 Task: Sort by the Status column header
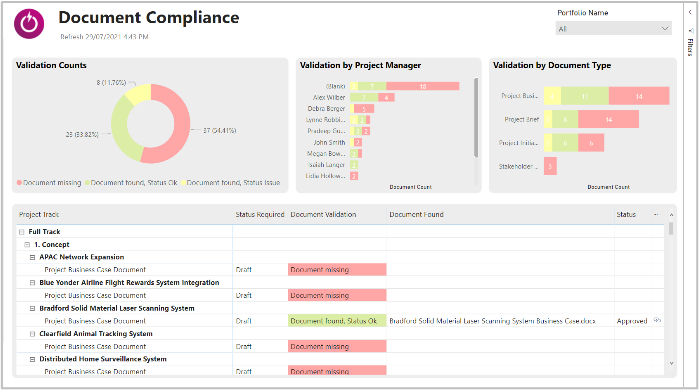(626, 214)
